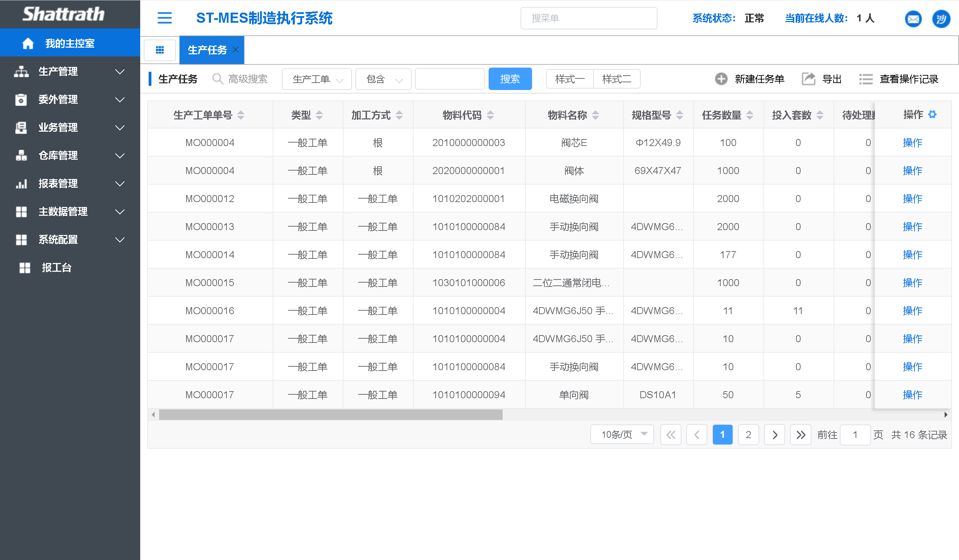This screenshot has width=959, height=560.
Task: Expand the 仓库管理 menu chevron
Action: coord(120,155)
